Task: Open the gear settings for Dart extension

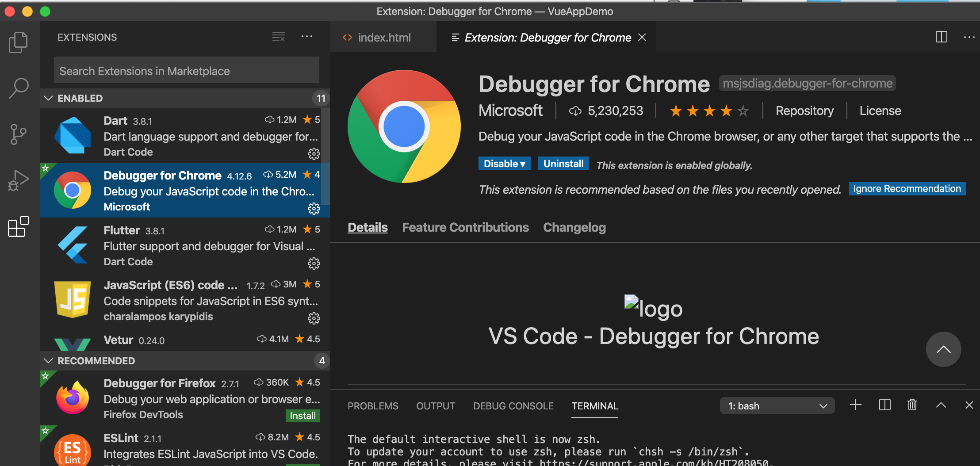Action: (314, 154)
